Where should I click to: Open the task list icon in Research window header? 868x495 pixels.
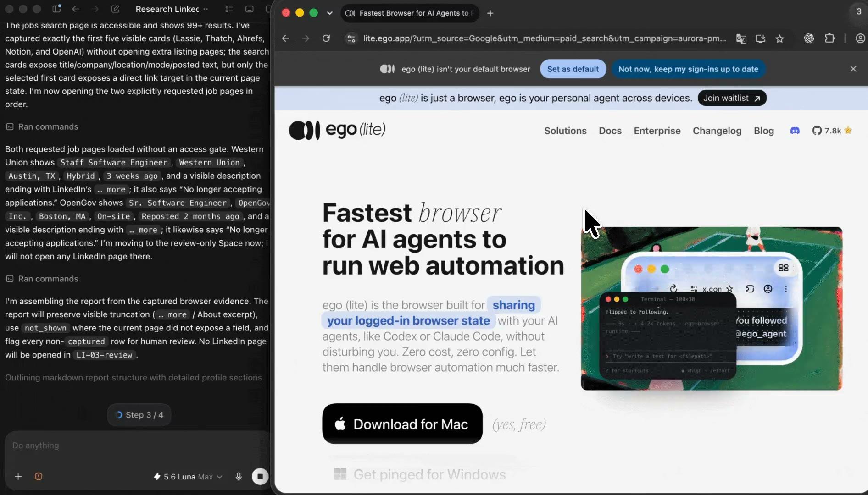click(229, 9)
